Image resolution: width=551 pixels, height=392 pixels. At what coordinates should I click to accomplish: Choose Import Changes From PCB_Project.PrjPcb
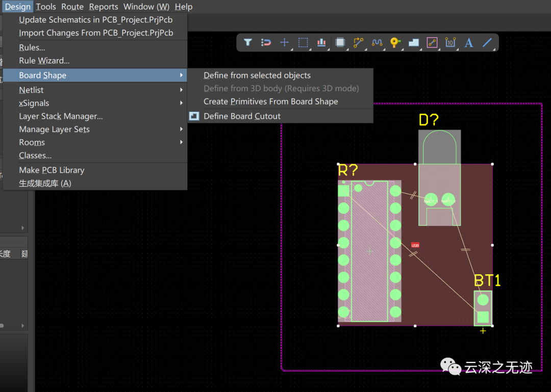tap(95, 33)
